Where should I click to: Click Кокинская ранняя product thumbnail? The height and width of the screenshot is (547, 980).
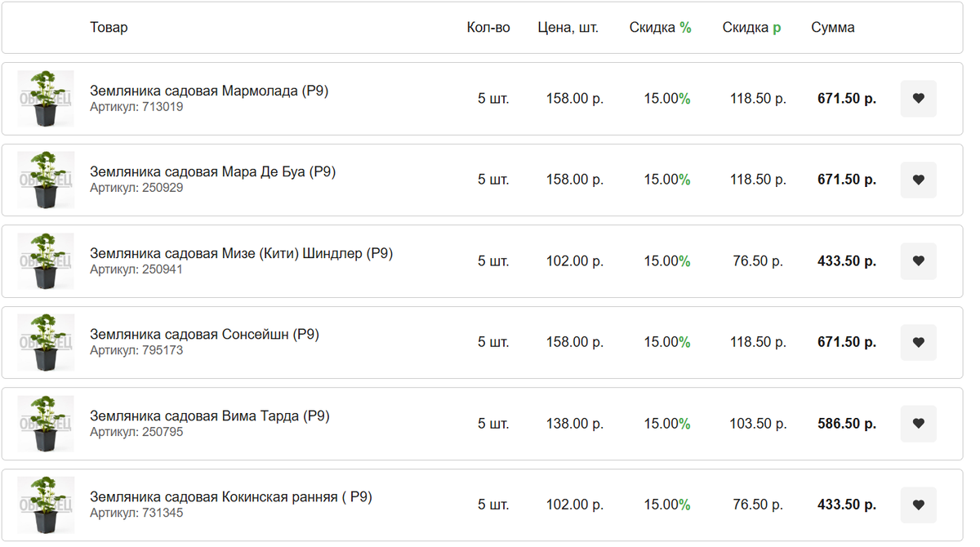(46, 505)
